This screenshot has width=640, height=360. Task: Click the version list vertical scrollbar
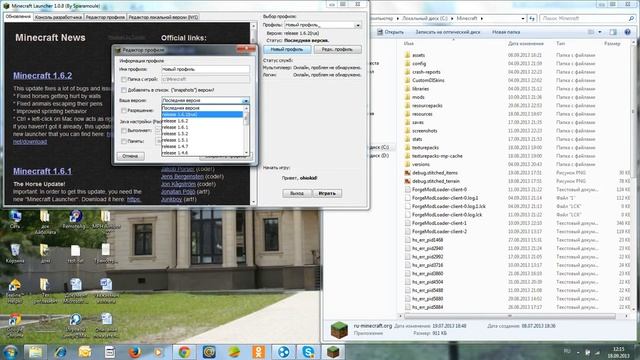[246, 131]
